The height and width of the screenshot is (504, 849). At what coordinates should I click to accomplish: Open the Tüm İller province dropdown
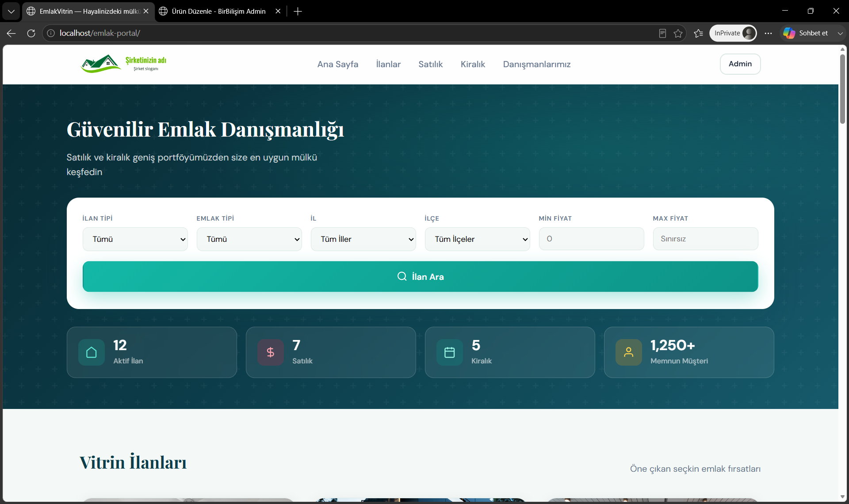point(363,239)
